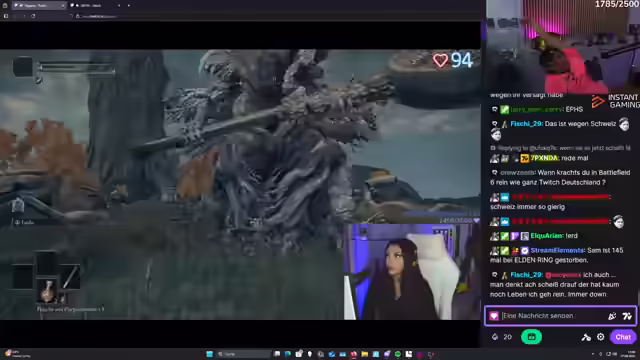Switch to the second browser tab
The height and width of the screenshot is (360, 640).
coord(93,5)
